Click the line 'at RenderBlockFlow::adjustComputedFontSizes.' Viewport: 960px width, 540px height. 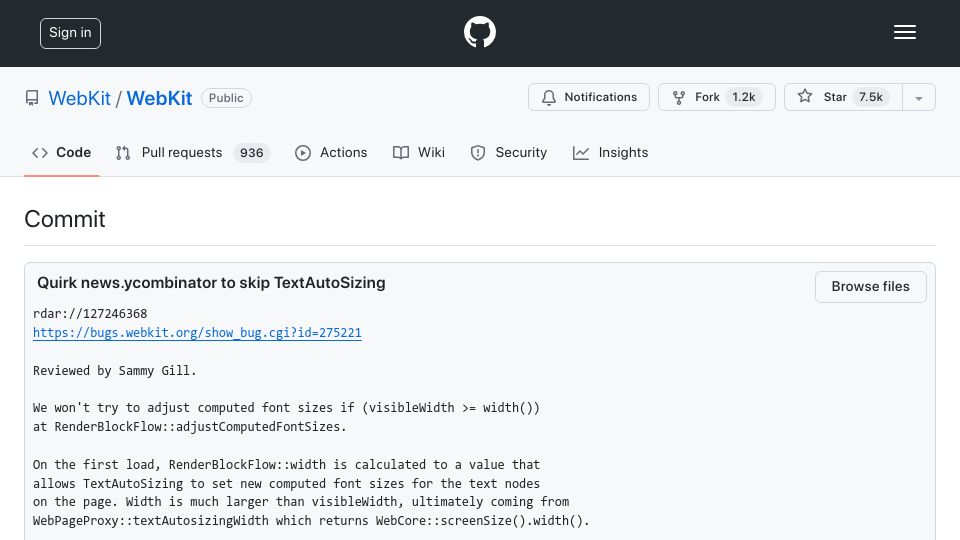tap(190, 427)
